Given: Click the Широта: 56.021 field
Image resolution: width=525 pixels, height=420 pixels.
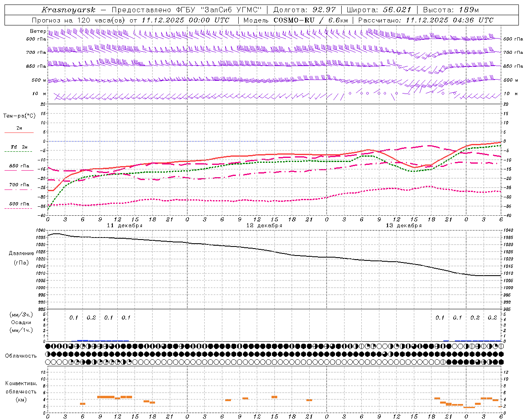Looking at the screenshot, I should pos(379,10).
